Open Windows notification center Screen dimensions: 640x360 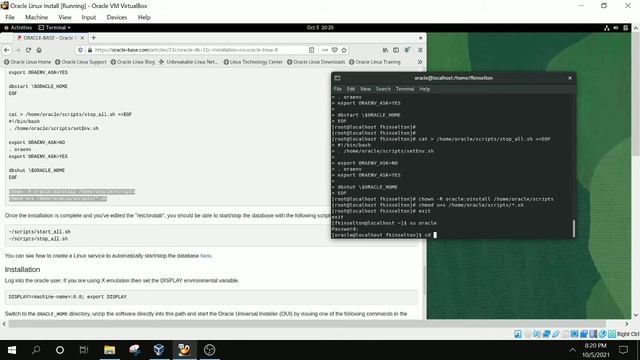point(623,350)
